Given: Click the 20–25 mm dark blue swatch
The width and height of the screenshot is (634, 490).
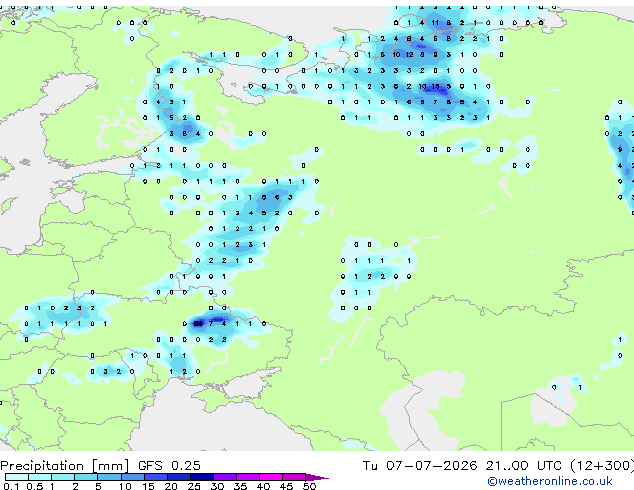Looking at the screenshot, I should (179, 477).
